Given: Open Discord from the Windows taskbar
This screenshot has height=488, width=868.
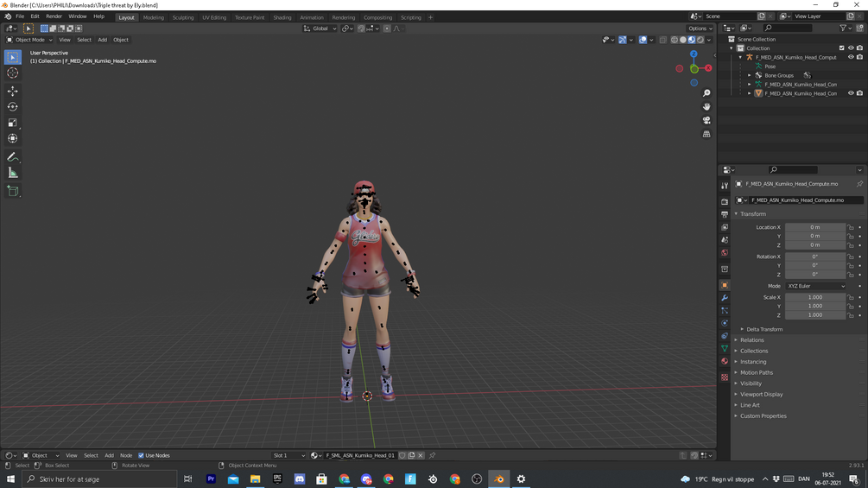Looking at the screenshot, I should pyautogui.click(x=300, y=479).
